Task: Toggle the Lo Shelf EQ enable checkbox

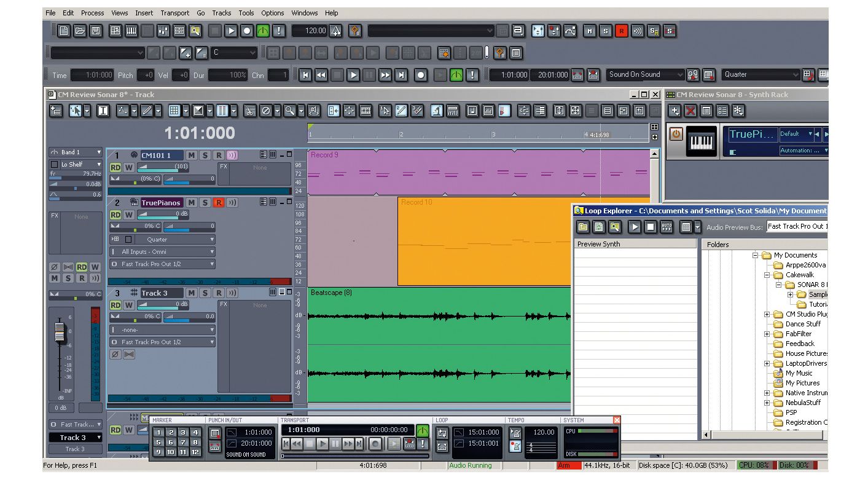Action: (x=54, y=165)
